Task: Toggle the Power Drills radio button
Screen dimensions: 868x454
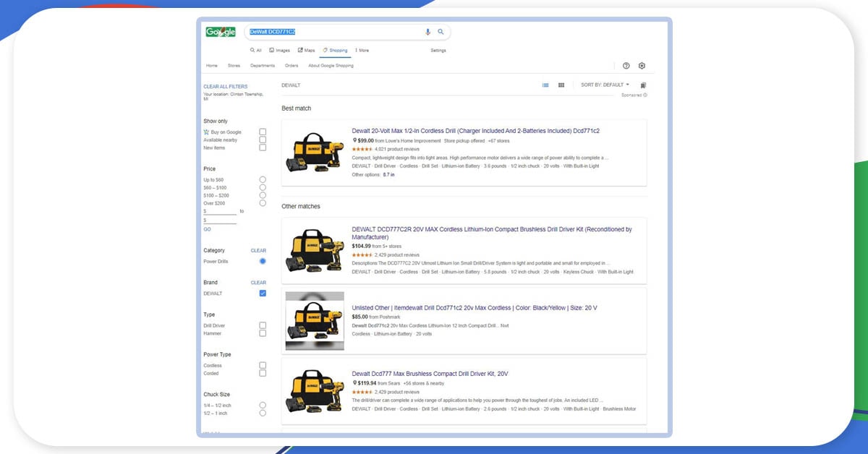Action: point(263,261)
